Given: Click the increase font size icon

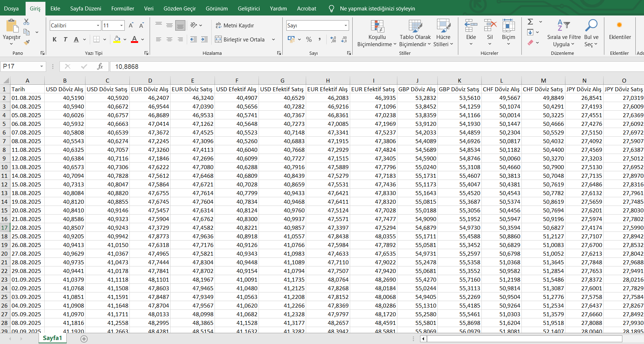Looking at the screenshot, I should tap(131, 25).
